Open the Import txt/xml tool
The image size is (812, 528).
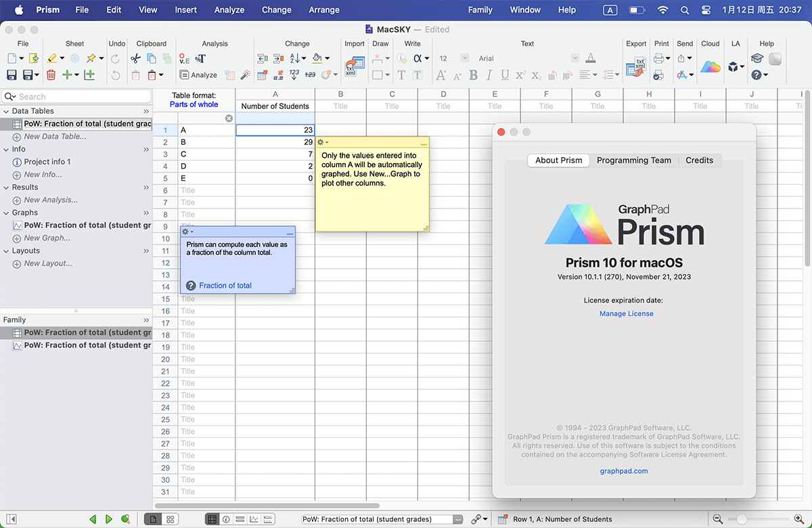pyautogui.click(x=355, y=66)
